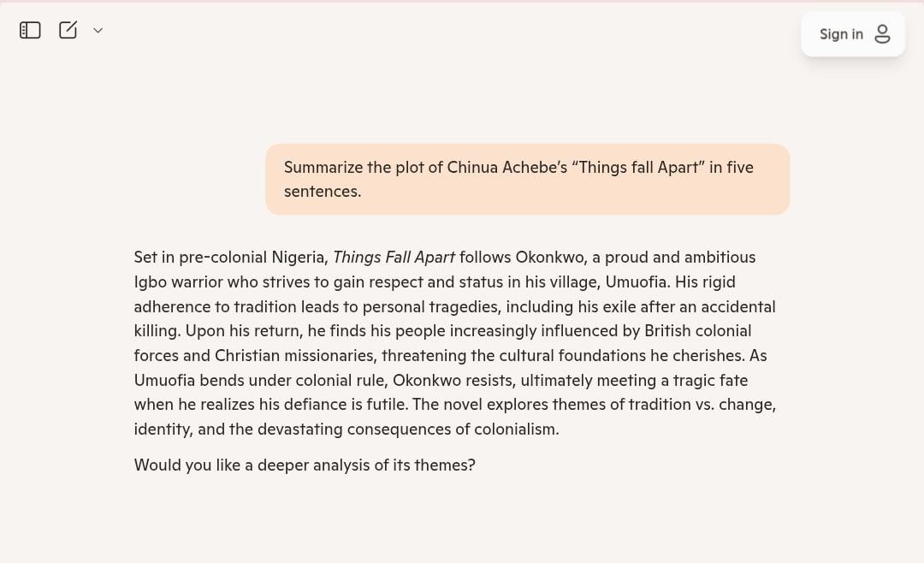The height and width of the screenshot is (563, 924).
Task: Click the word accidental in the response
Action: click(x=737, y=306)
